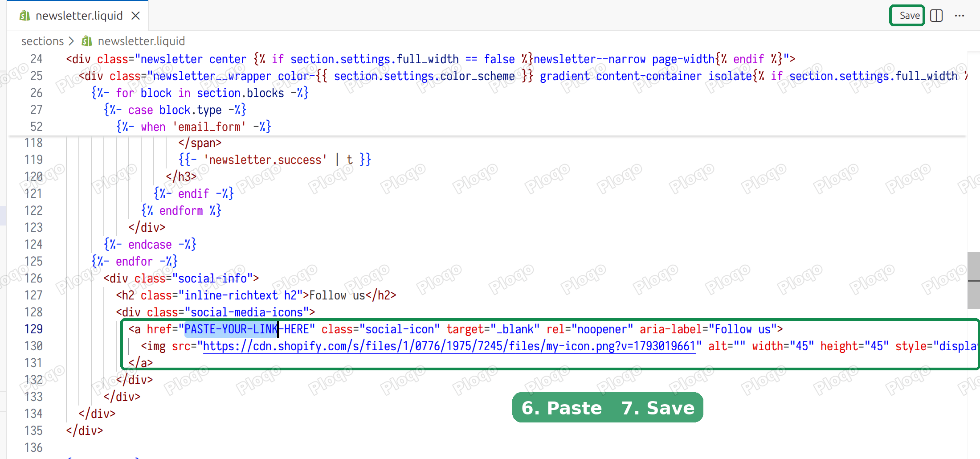Click the endfor tag on line 125
The image size is (980, 459).
point(134,262)
